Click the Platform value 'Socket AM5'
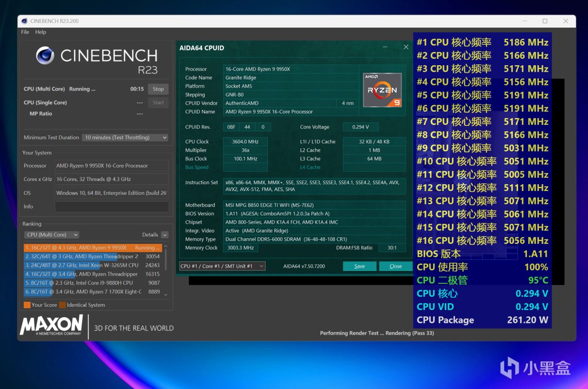This screenshot has height=389, width=588. pos(291,86)
